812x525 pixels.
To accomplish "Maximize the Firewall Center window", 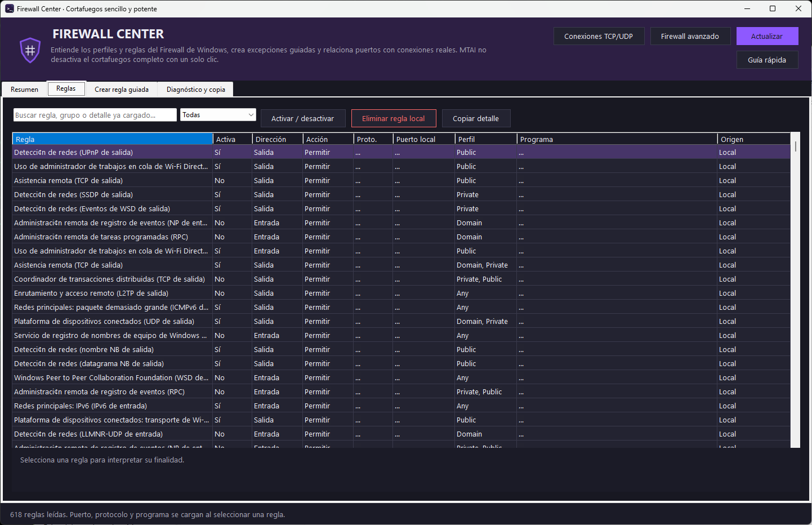I will coord(773,8).
